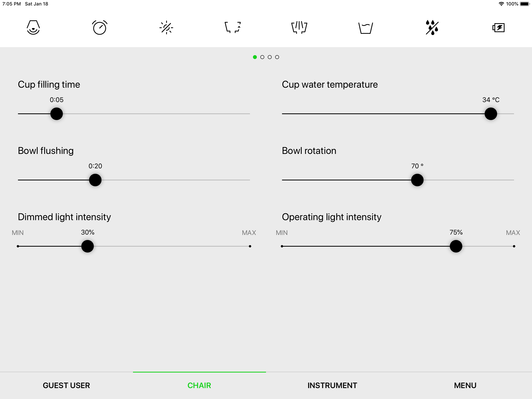
Task: Click Operating light intensity MAX endpoint
Action: (x=514, y=246)
